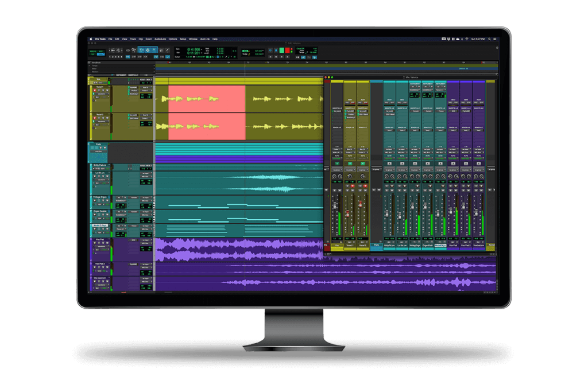Mute the Vox Pad channel in the mixer

(x=456, y=190)
